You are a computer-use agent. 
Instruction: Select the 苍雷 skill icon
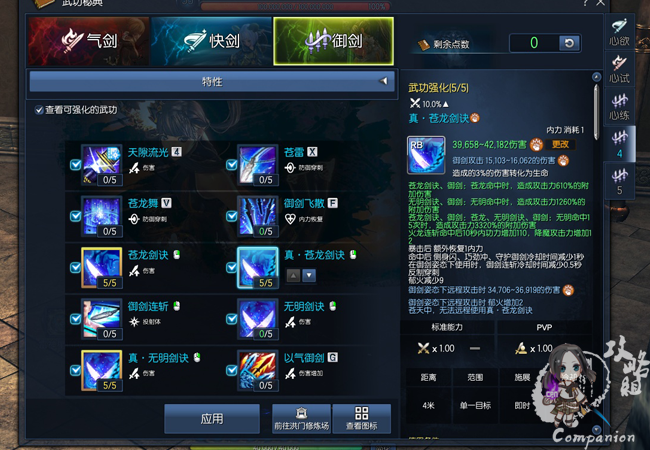click(258, 165)
